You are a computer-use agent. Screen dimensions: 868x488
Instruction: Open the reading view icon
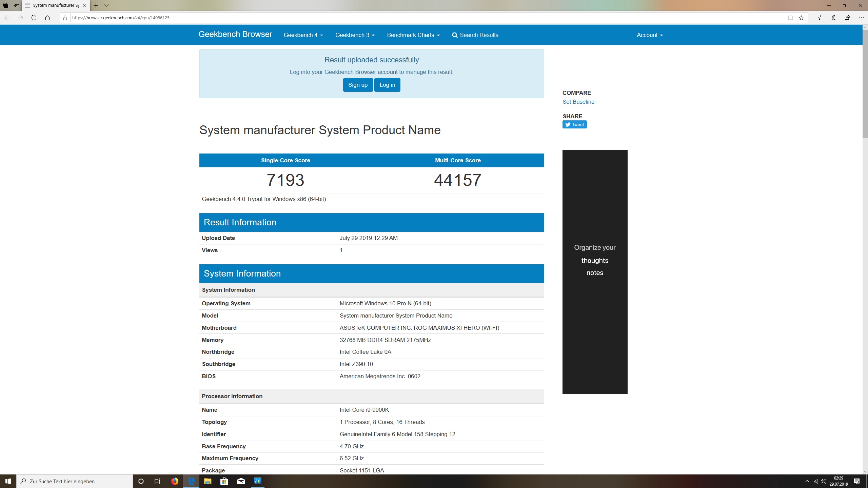pos(790,18)
